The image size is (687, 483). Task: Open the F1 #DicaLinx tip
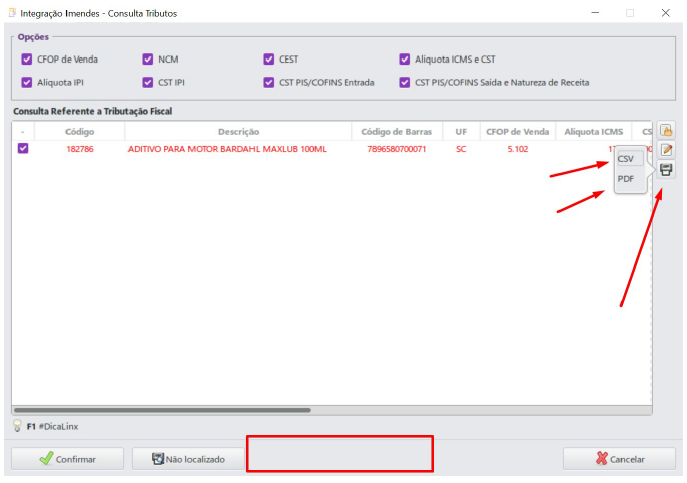pos(52,426)
